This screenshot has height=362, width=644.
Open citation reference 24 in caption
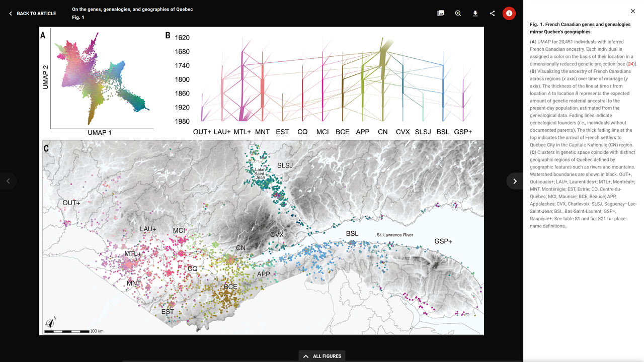click(x=630, y=64)
